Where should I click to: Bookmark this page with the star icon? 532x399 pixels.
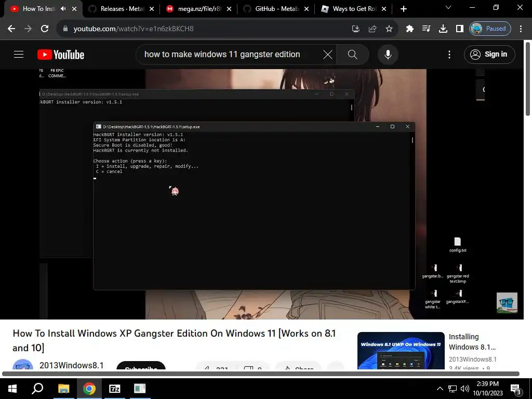point(389,29)
